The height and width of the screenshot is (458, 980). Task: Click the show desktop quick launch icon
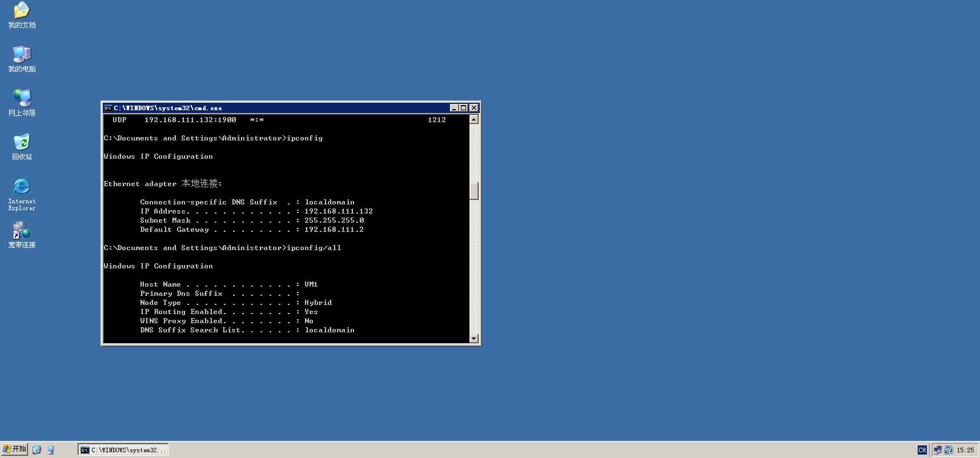point(50,450)
